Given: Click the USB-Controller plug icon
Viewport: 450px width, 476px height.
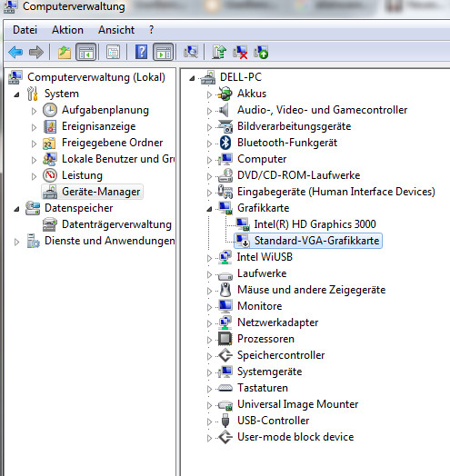Looking at the screenshot, I should click(225, 421).
